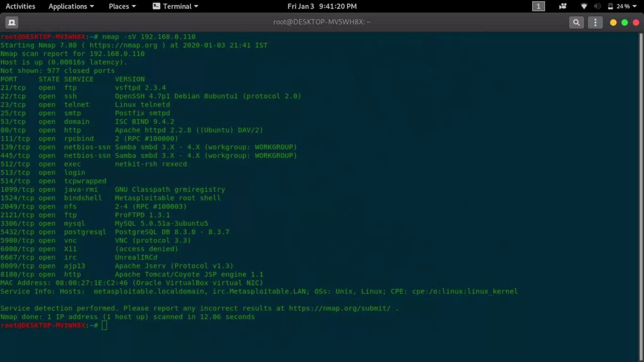Click the Wi-Fi network status icon

pos(584,6)
